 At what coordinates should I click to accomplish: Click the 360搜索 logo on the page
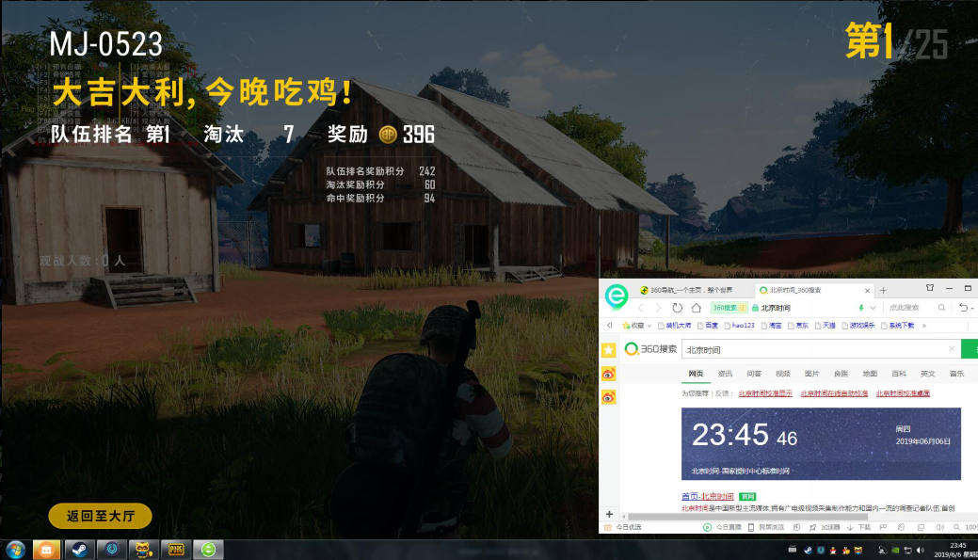(650, 349)
